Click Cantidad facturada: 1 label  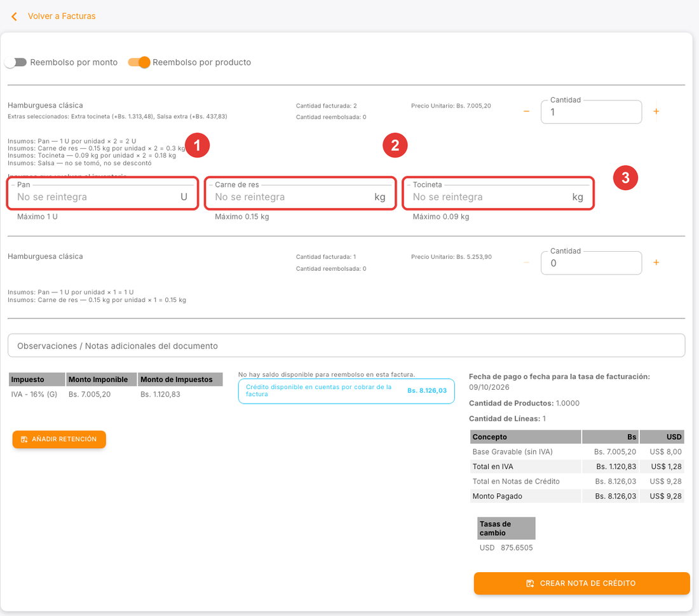click(x=326, y=257)
